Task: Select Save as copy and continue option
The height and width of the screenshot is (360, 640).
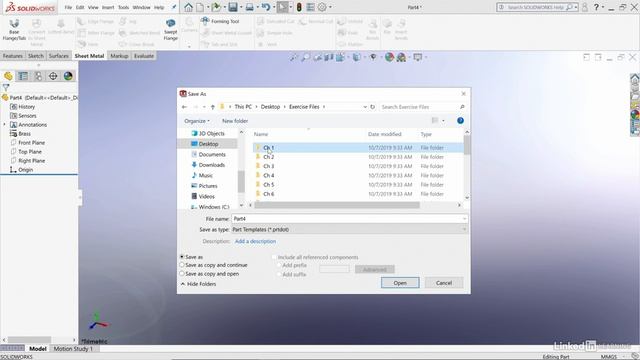Action: (x=182, y=265)
